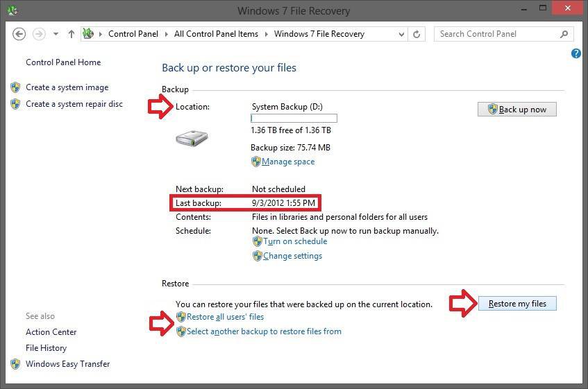Click the Restore my files button
This screenshot has height=389, width=588.
click(x=517, y=304)
